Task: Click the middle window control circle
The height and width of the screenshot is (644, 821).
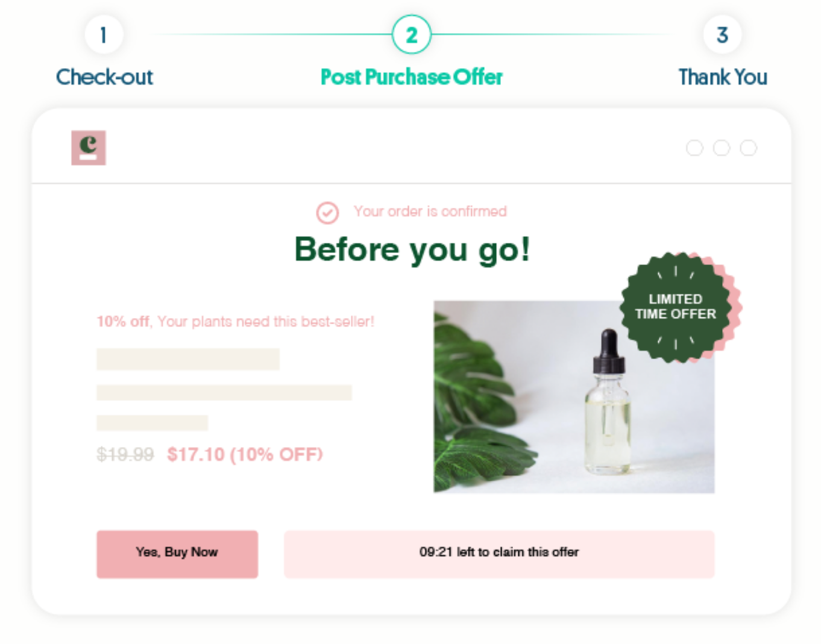Action: point(722,148)
